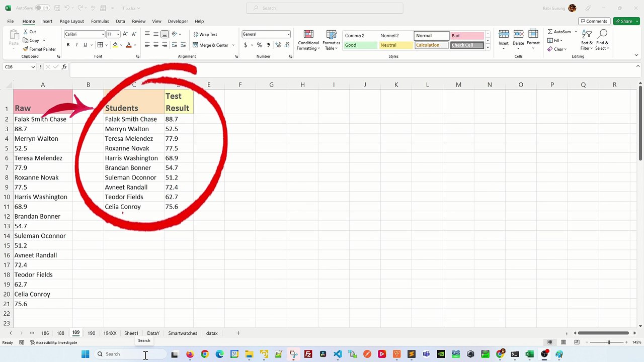Open number format dropdown General

288,34
